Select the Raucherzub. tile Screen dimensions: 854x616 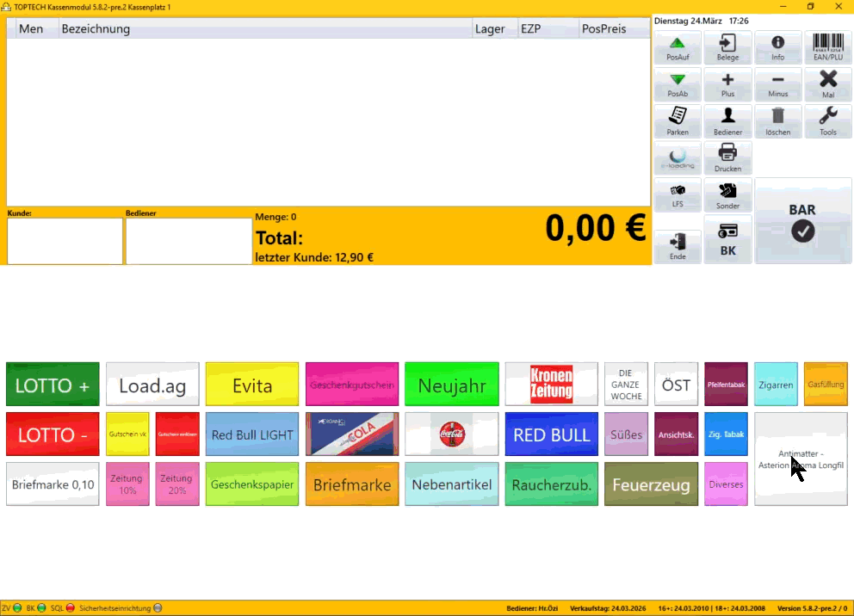coord(551,484)
